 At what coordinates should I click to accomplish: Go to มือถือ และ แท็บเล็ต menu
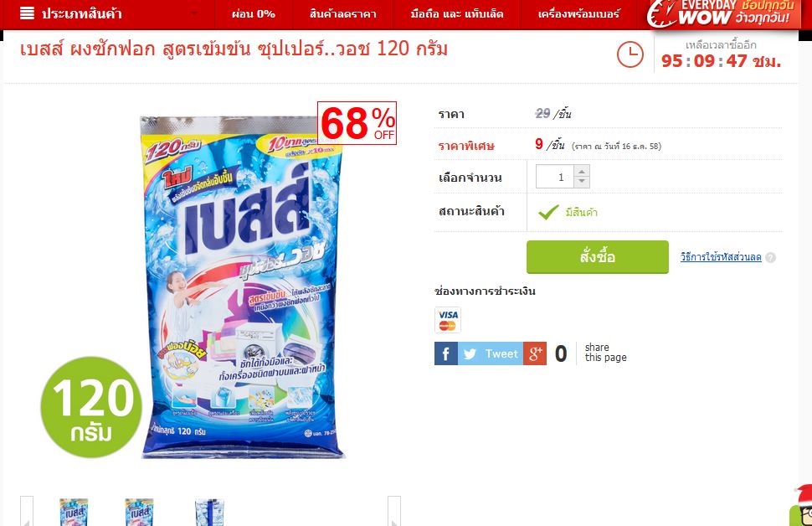click(457, 14)
